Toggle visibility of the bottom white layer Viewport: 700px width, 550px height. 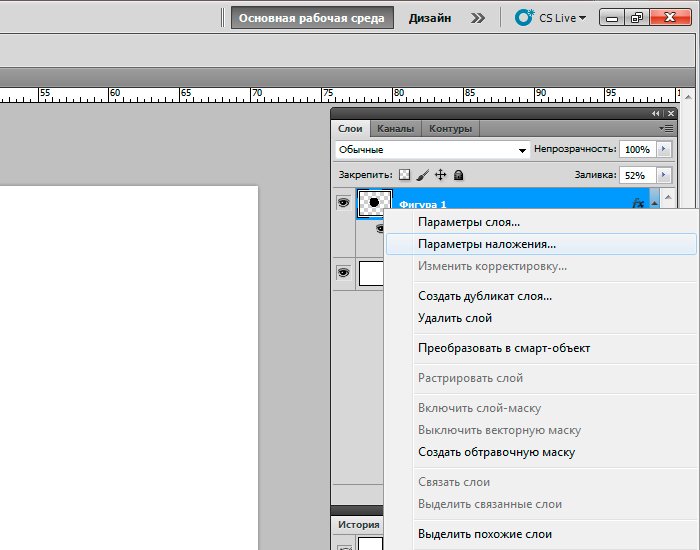pyautogui.click(x=343, y=272)
